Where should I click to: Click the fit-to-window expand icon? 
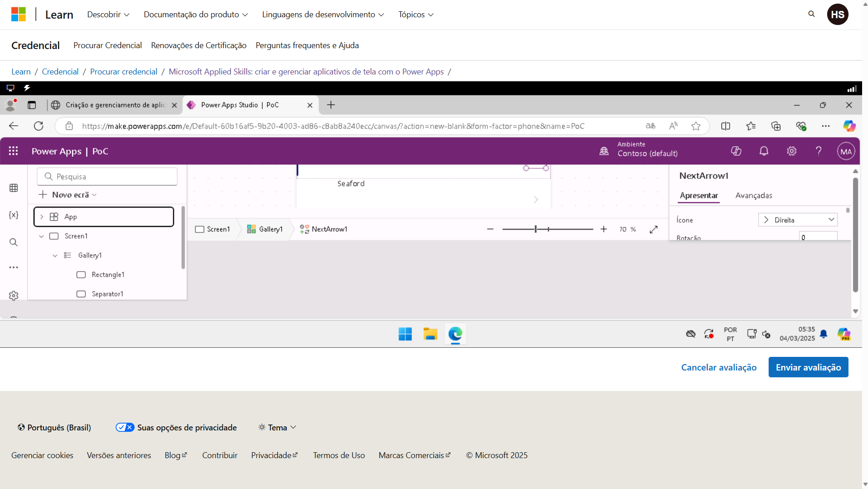click(x=653, y=229)
